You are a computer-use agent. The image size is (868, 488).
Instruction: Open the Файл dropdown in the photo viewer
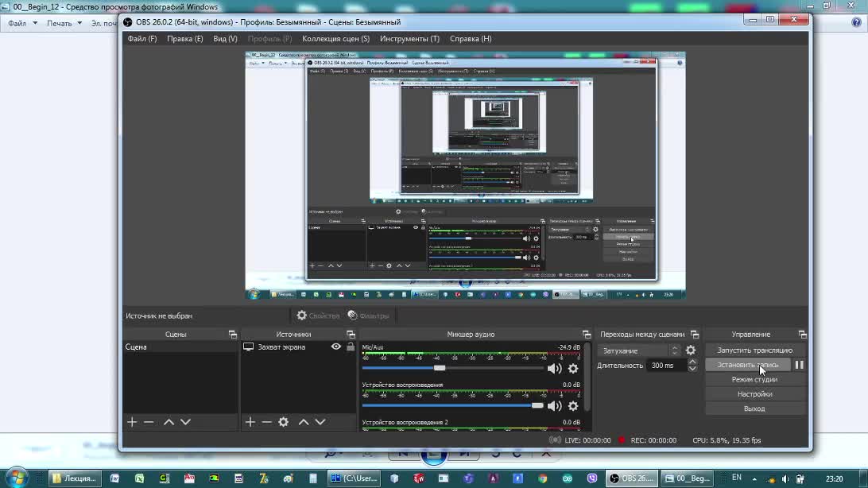click(23, 23)
